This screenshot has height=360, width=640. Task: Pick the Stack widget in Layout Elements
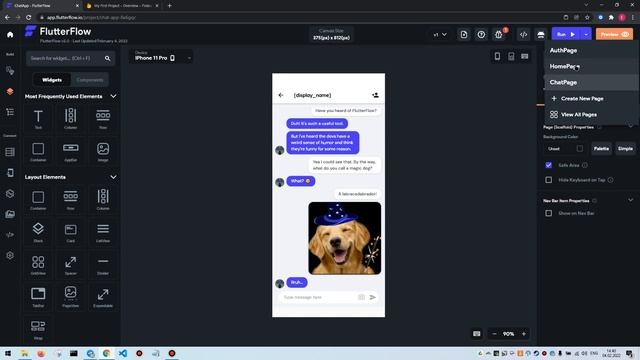tap(38, 232)
